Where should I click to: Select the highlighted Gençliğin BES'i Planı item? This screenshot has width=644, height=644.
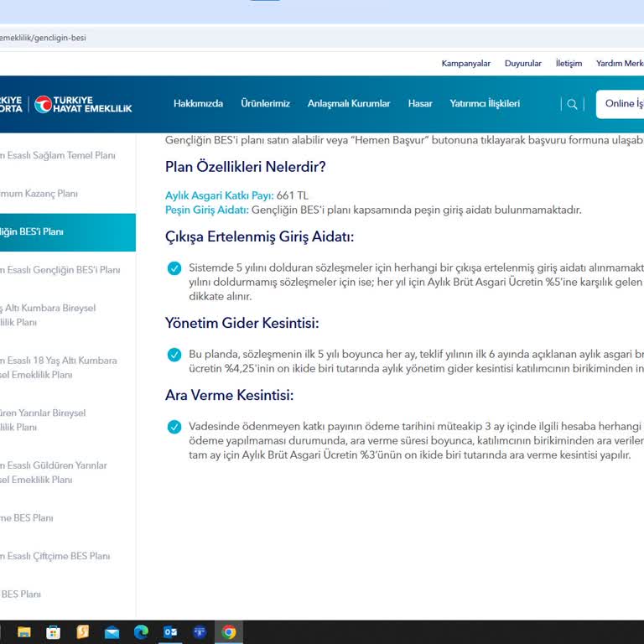68,232
